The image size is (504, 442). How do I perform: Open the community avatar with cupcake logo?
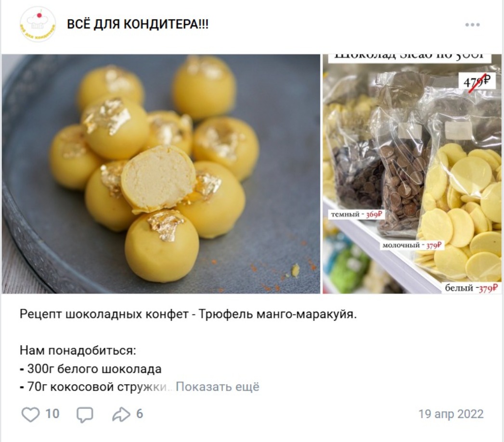[38, 25]
